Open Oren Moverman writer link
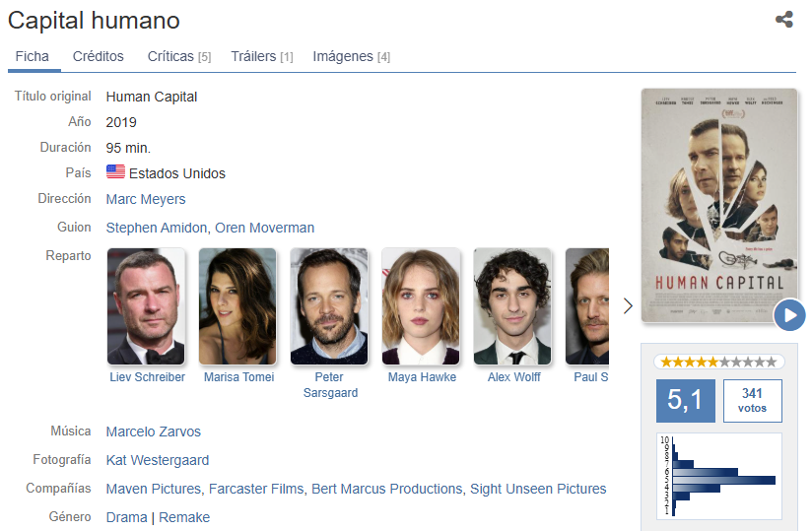 coord(265,228)
